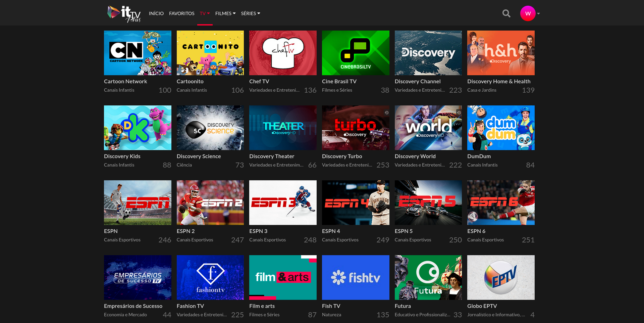The width and height of the screenshot is (644, 323).
Task: Open the ESPN 4 baseball thumbnail
Action: [x=356, y=202]
